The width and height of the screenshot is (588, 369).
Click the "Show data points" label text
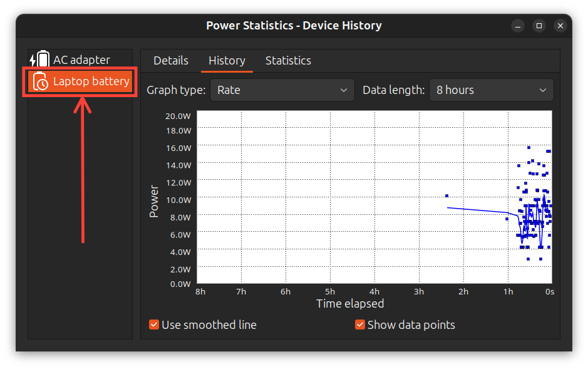tap(411, 325)
